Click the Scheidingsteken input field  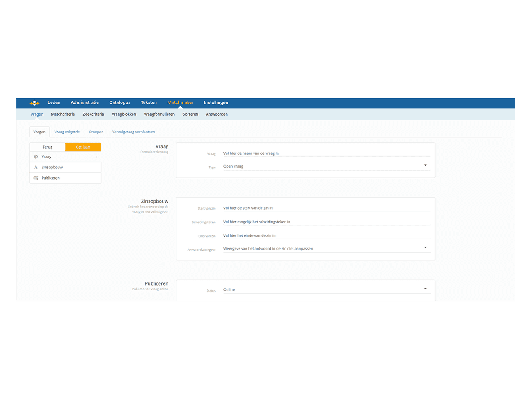pos(326,222)
